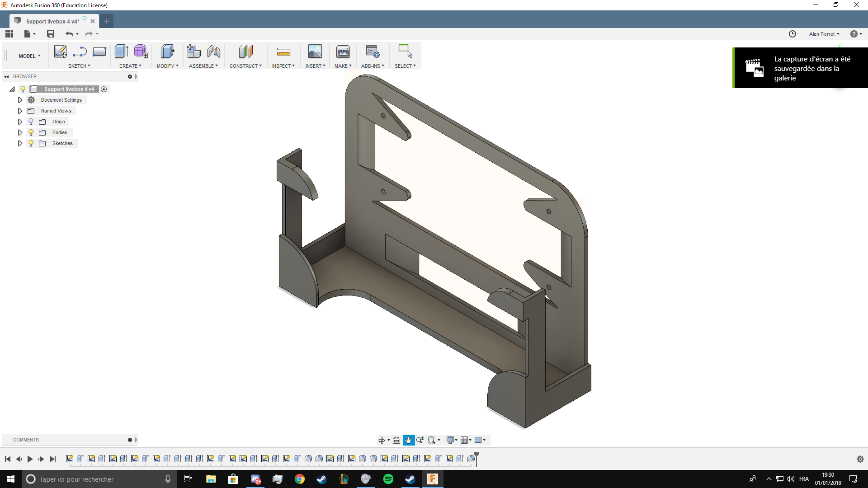Select the Orbit navigation tool
The image size is (868, 488).
click(x=382, y=440)
